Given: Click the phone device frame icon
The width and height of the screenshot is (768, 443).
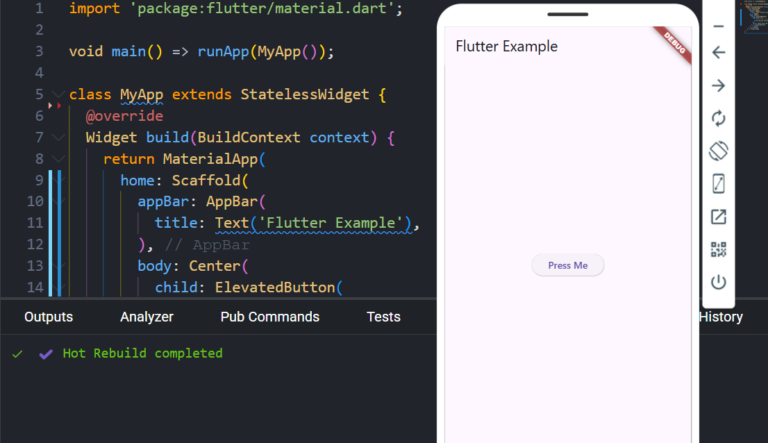Looking at the screenshot, I should (x=718, y=184).
